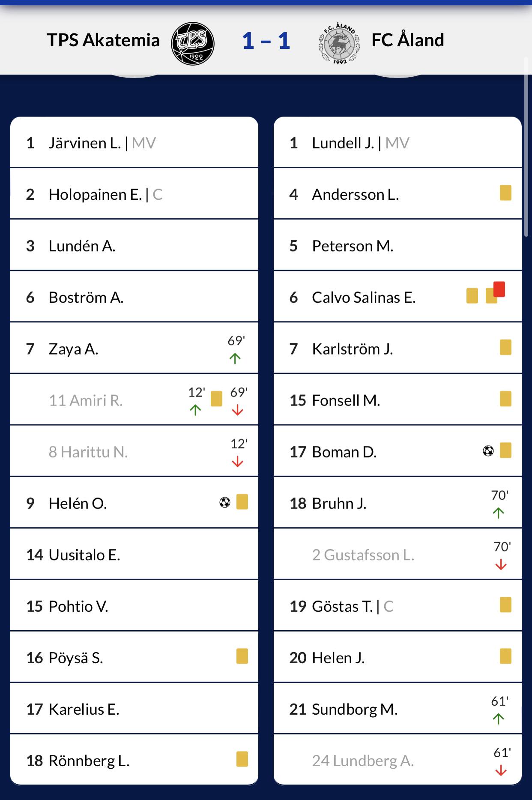Viewport: 532px width, 800px height.
Task: Click Gustafsson L.'s red substitution arrow at 70'
Action: point(501,565)
